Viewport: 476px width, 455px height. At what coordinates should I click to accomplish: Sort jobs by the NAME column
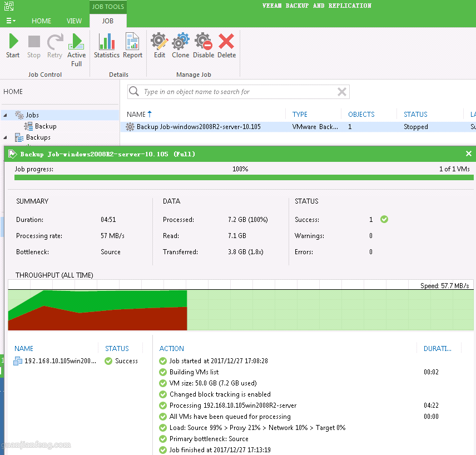136,113
